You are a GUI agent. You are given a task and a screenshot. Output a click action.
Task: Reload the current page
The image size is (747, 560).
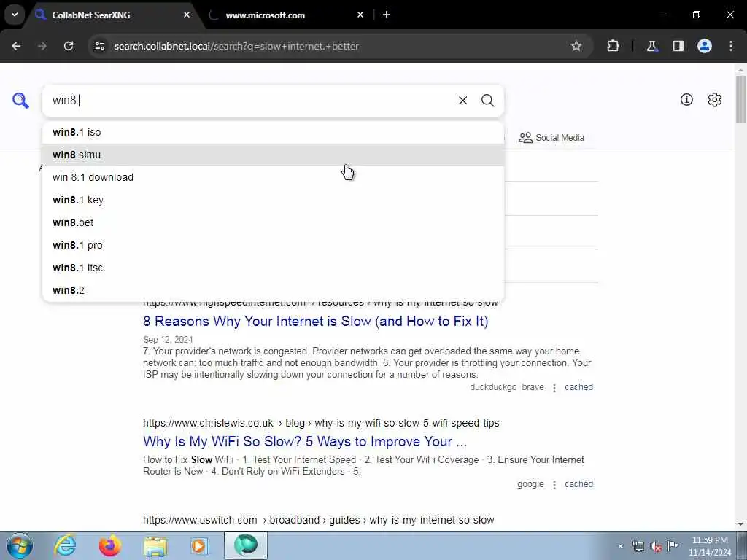point(69,46)
